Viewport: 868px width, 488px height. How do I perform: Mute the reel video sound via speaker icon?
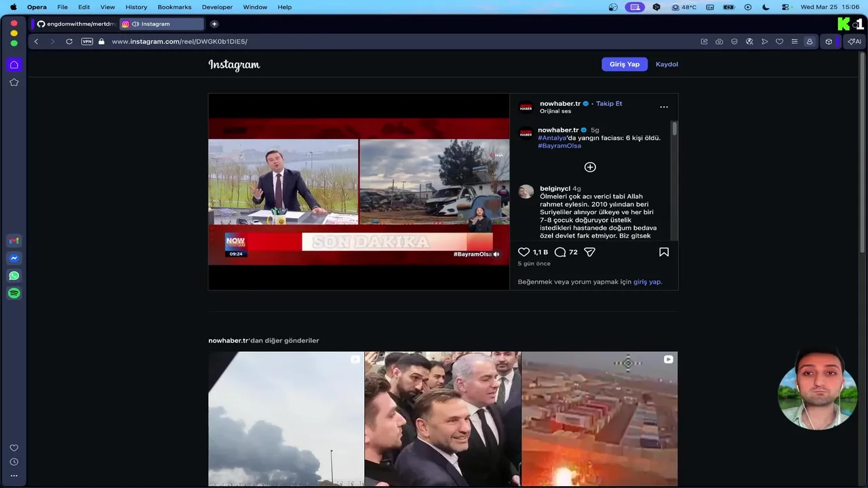point(496,254)
